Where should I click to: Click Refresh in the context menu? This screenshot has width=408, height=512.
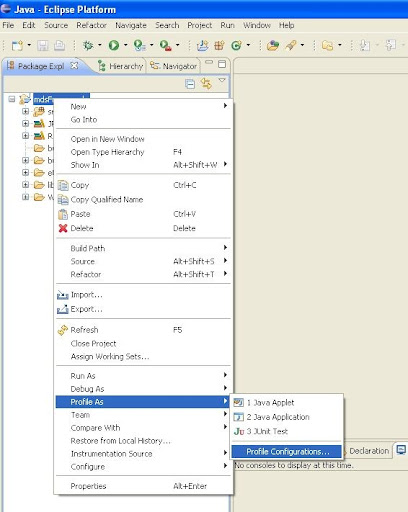143,330
